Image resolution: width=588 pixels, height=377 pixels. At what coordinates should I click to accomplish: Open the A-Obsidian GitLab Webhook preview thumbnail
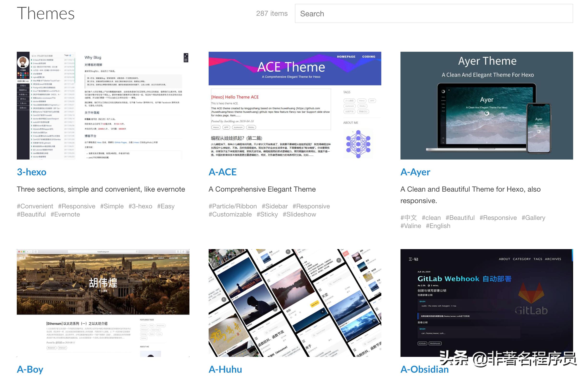point(487,303)
